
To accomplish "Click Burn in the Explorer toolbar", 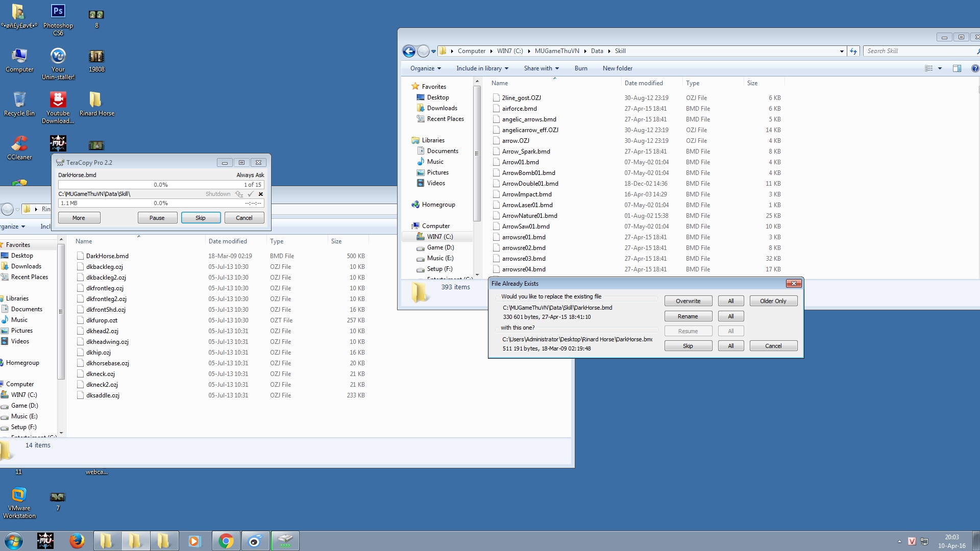I will pos(580,68).
